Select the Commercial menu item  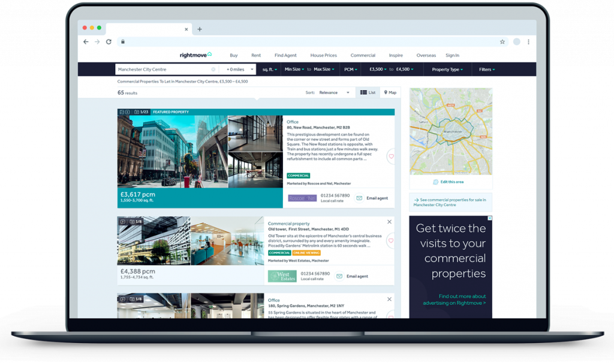tap(363, 55)
